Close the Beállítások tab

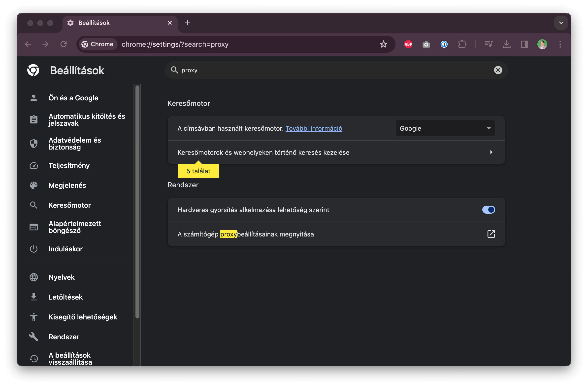pyautogui.click(x=170, y=23)
